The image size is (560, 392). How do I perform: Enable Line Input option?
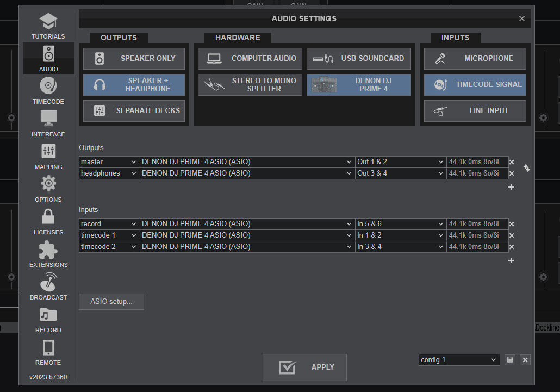click(x=475, y=111)
